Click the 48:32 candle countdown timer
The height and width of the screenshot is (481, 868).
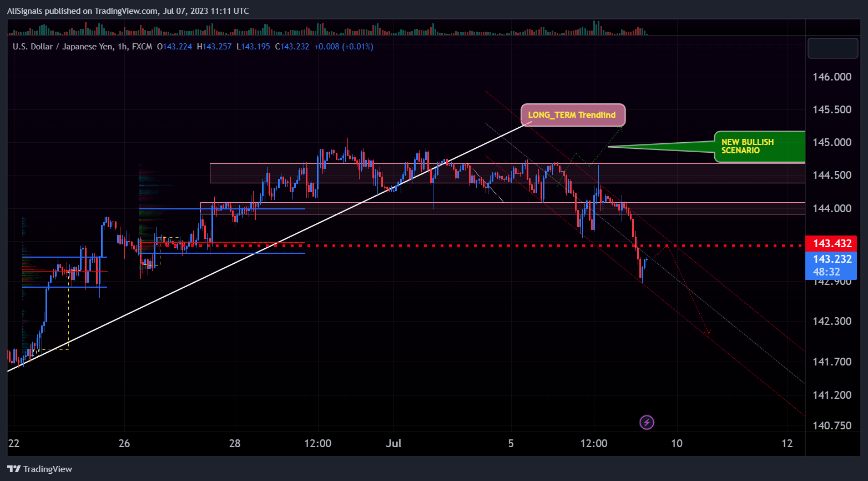point(826,272)
